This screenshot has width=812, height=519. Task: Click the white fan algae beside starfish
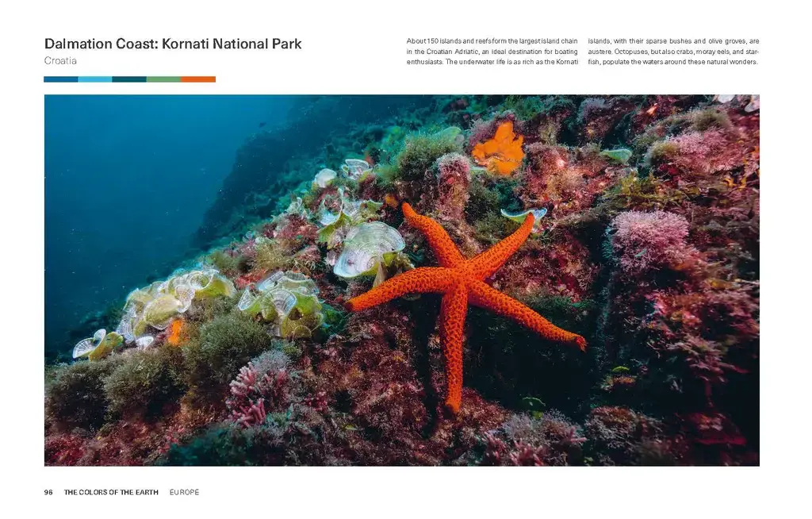(x=369, y=251)
